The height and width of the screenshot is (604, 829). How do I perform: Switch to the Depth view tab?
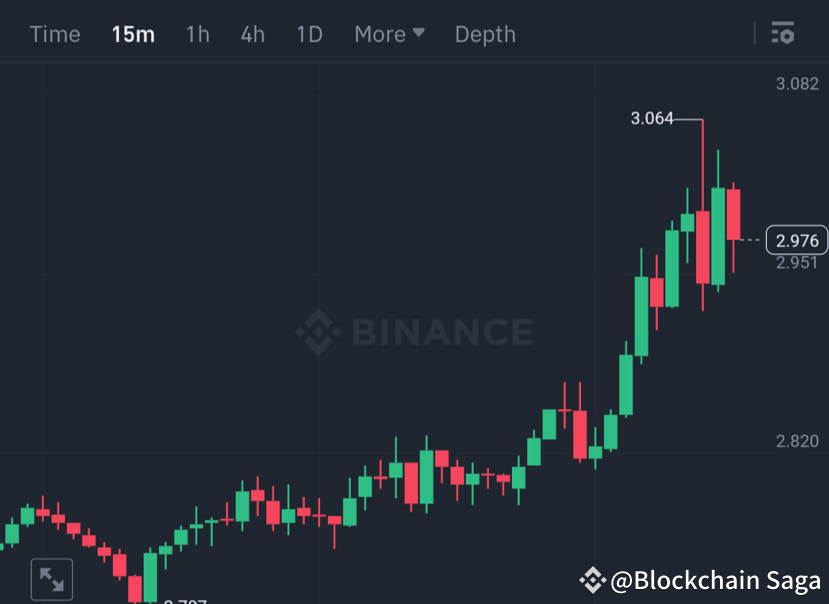coord(485,34)
